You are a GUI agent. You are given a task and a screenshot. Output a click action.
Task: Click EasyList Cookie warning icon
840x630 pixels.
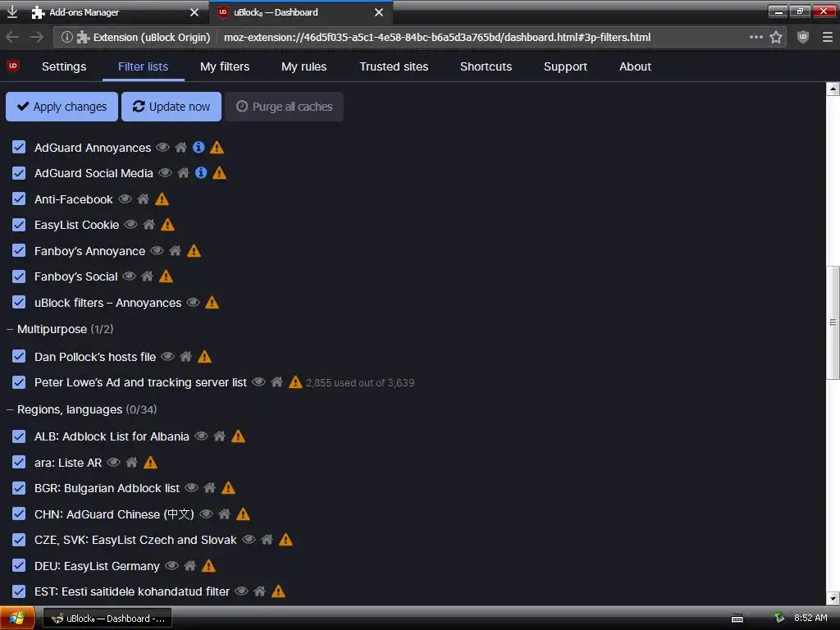pos(167,225)
